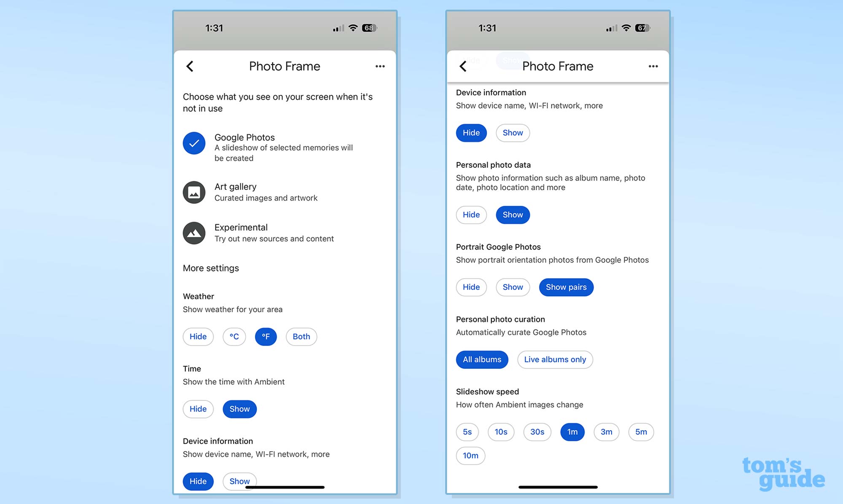The image size is (843, 504).
Task: Tap Wi-Fi icon in status bar
Action: [x=355, y=27]
